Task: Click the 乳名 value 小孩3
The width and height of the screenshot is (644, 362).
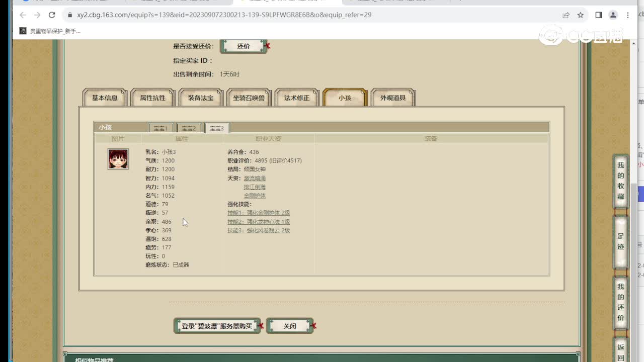Action: pyautogui.click(x=169, y=152)
